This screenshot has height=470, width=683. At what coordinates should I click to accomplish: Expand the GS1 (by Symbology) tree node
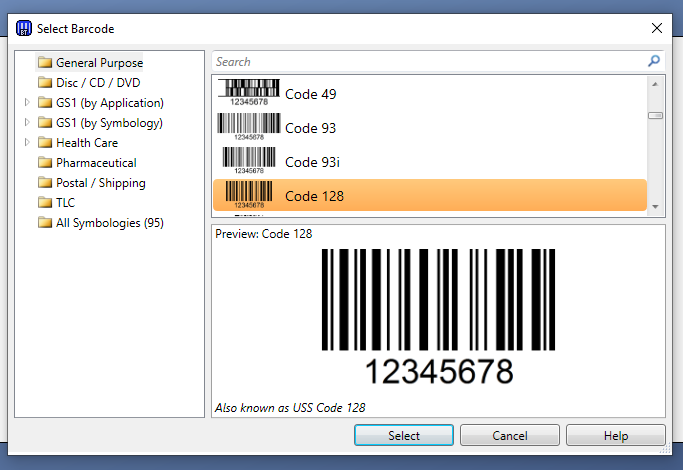pos(27,122)
